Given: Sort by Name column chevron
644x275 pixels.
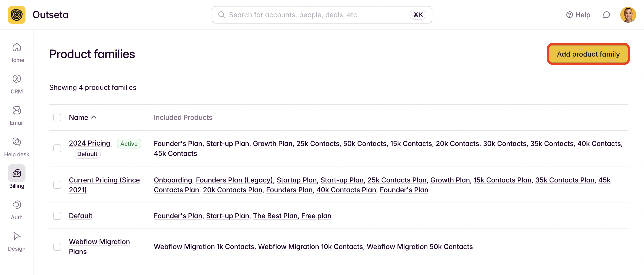Looking at the screenshot, I should click(x=94, y=117).
